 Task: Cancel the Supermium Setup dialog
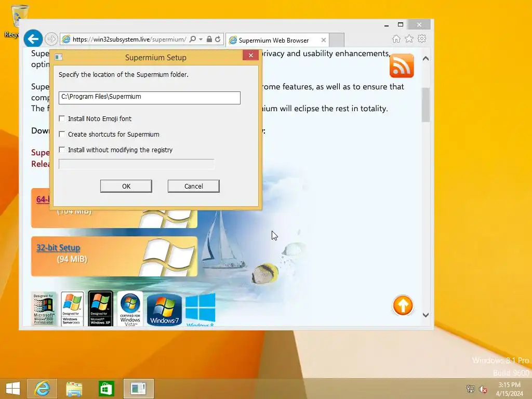(x=194, y=187)
